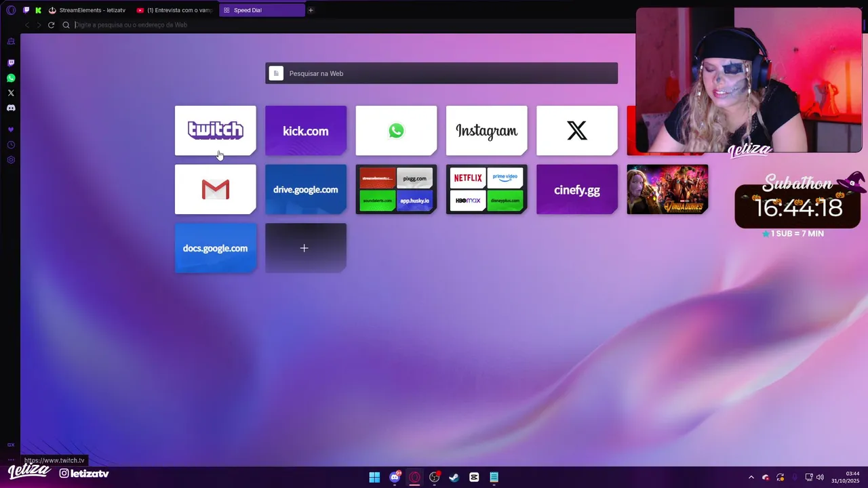Go back with the back arrow
The image size is (868, 488).
pyautogui.click(x=27, y=25)
